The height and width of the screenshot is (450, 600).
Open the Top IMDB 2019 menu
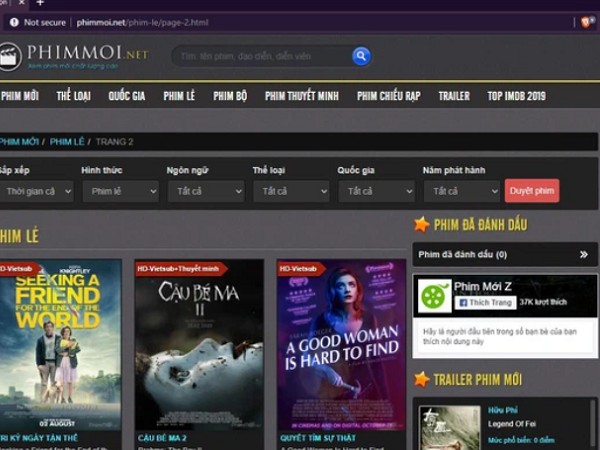click(517, 96)
